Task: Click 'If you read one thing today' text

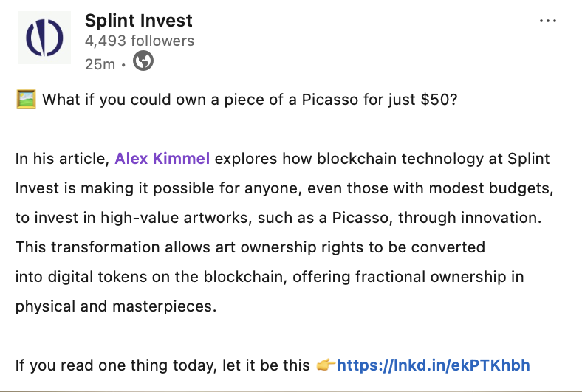Action: pos(162,365)
